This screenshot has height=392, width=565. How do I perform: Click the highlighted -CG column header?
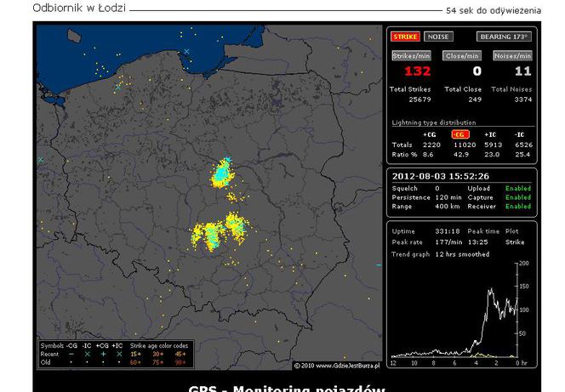click(x=460, y=134)
